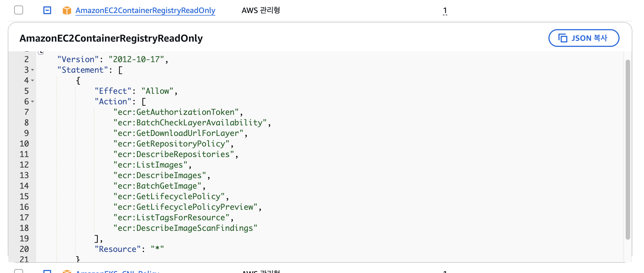644x273 pixels.
Task: Click the "2012-10-17" version value
Action: tap(136, 59)
